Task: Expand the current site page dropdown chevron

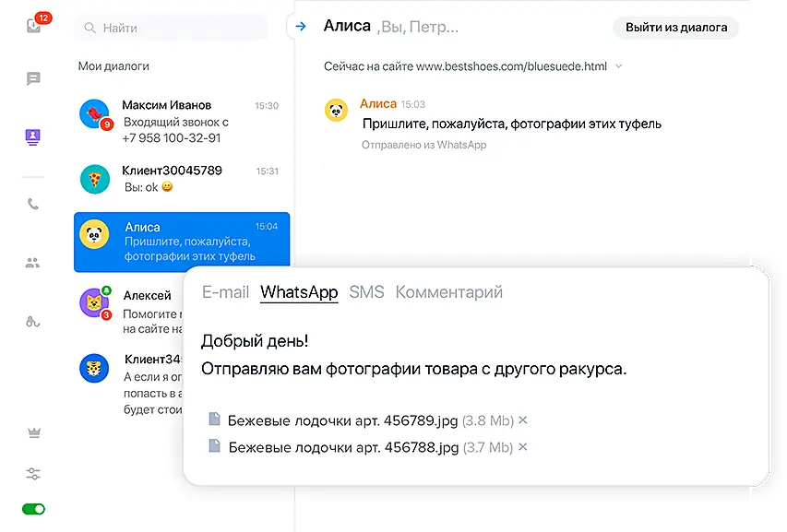Action: (619, 66)
